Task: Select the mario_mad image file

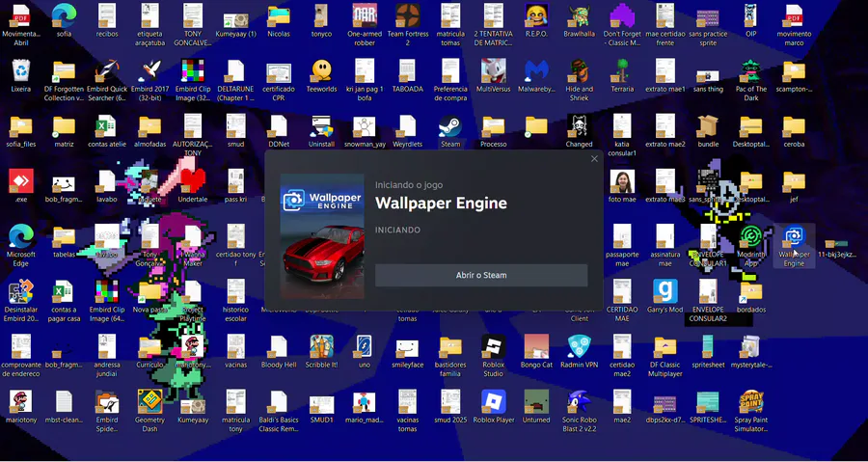Action: click(x=365, y=407)
